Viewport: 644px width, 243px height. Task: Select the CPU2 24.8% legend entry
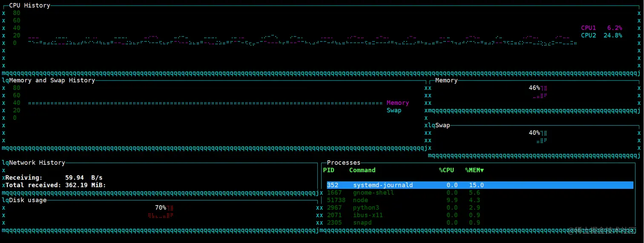pos(601,35)
